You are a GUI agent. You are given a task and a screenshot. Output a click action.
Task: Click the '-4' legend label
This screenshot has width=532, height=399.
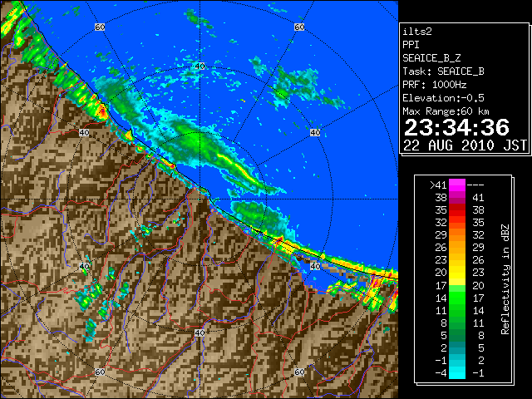click(441, 373)
